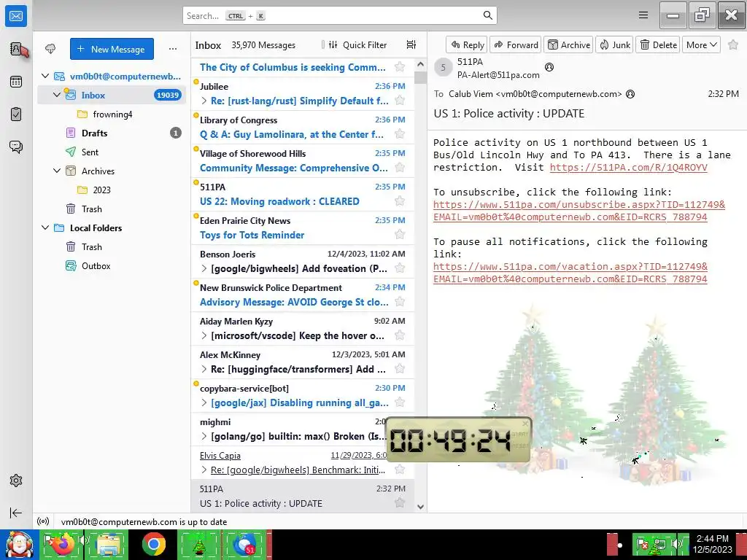Collapse the spaces toolbar
Viewport: 747px width, 560px height.
click(16, 513)
